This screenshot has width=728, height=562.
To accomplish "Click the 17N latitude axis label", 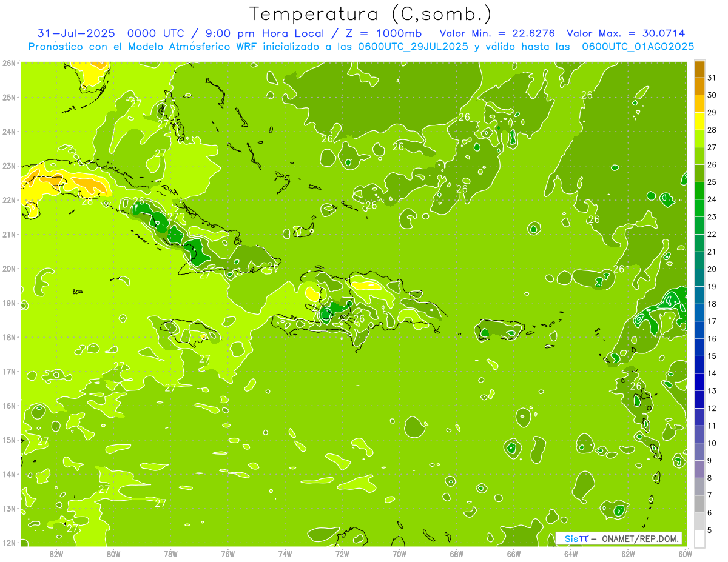I will pyautogui.click(x=9, y=371).
